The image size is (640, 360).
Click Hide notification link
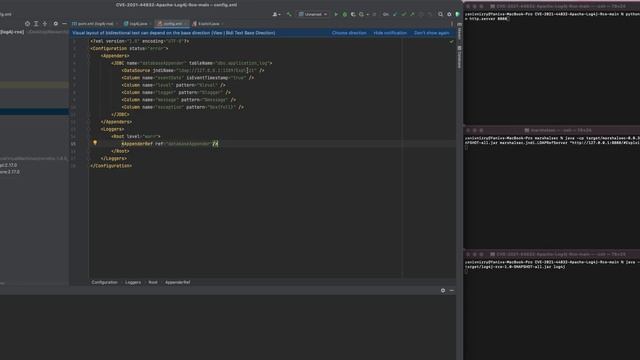pos(390,33)
